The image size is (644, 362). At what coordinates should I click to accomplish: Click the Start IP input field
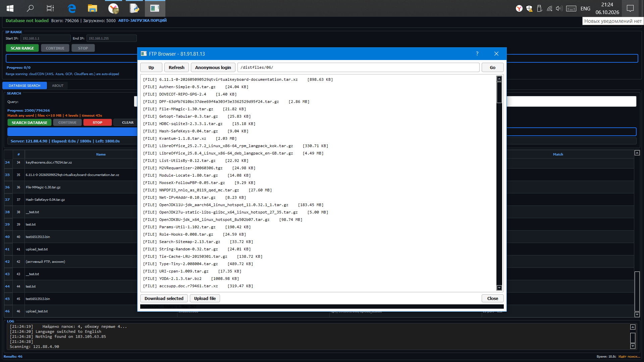[x=45, y=38]
